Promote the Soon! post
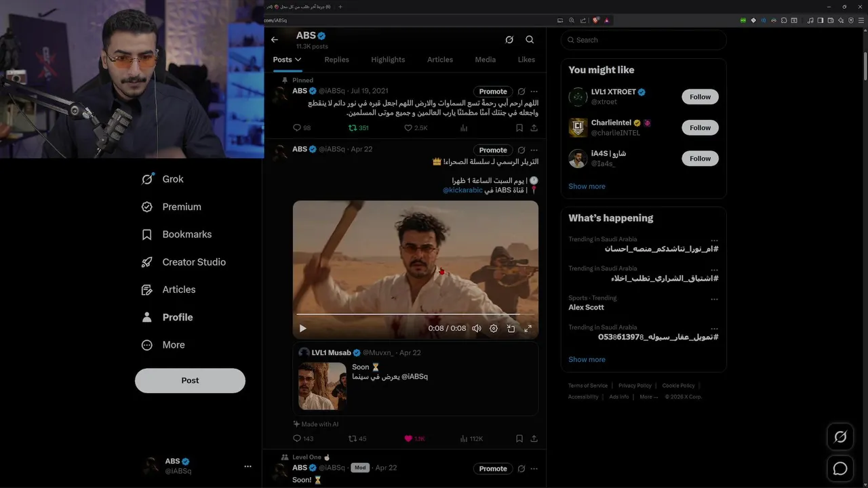 pyautogui.click(x=493, y=468)
